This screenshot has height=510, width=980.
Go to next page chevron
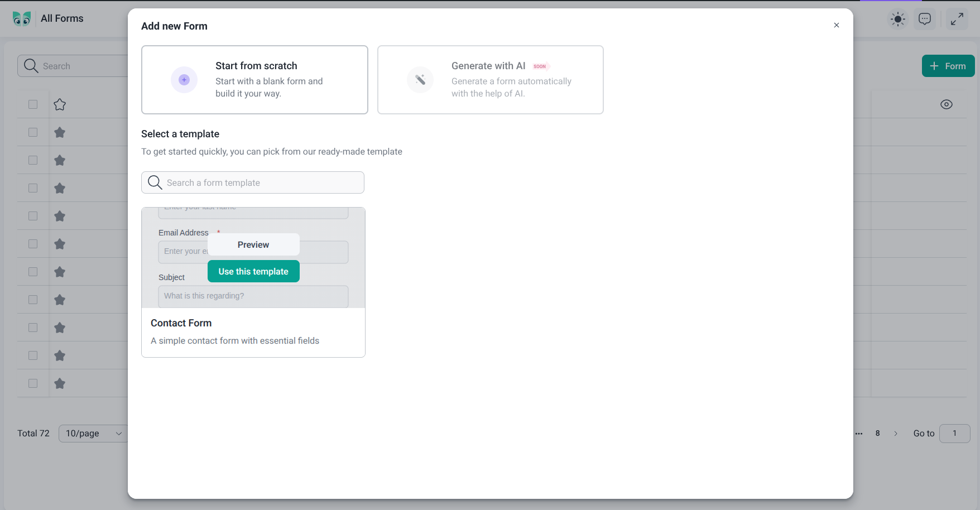896,434
